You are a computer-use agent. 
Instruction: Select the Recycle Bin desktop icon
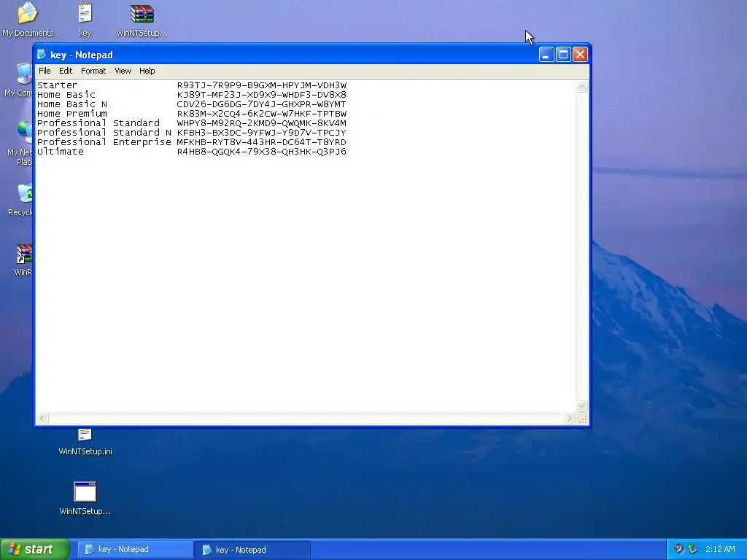(x=20, y=200)
